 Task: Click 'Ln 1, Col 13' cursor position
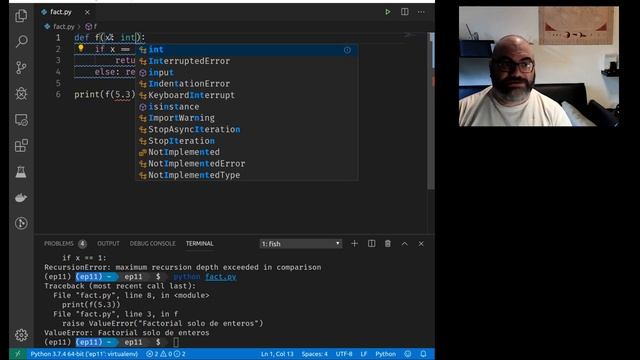click(277, 354)
